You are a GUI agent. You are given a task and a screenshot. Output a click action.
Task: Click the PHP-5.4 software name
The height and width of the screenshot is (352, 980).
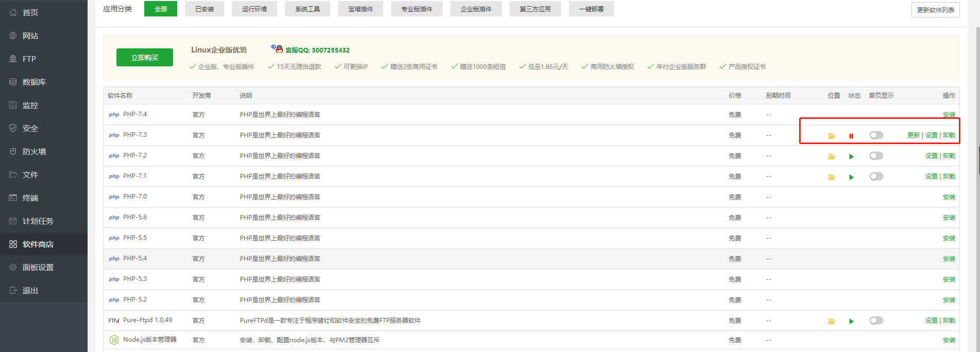click(135, 258)
